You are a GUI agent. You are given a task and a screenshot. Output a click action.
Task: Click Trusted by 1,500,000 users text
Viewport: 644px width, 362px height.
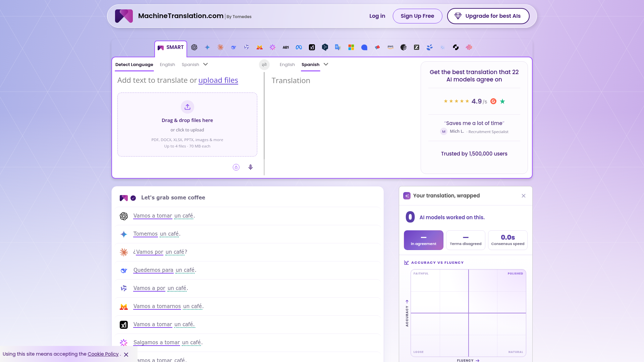474,154
